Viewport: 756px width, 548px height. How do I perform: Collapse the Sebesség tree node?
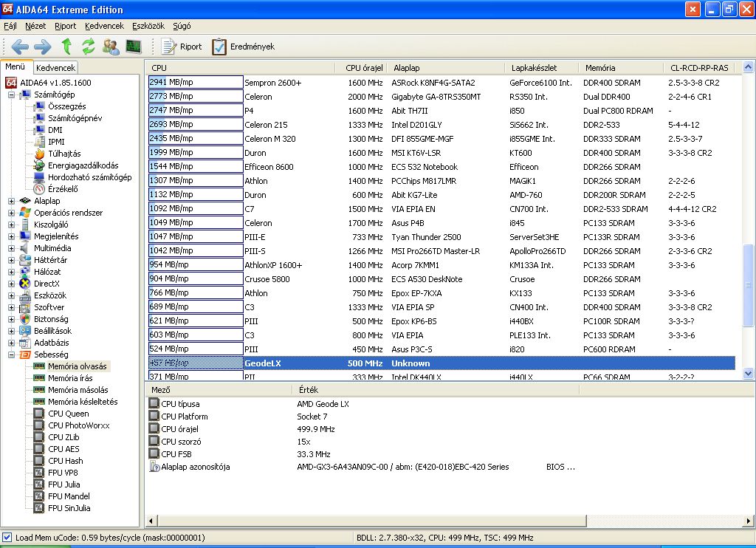(12, 355)
